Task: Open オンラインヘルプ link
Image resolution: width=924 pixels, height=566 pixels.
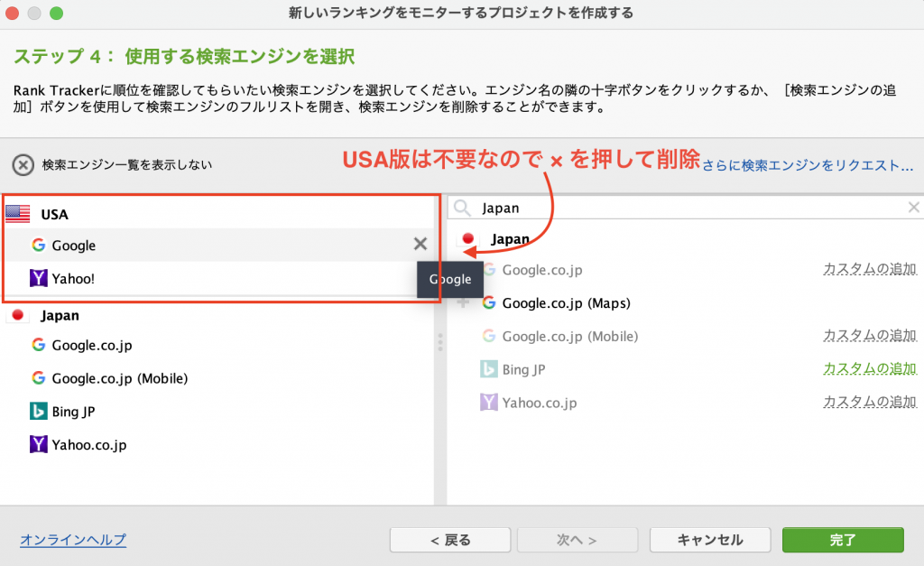Action: coord(73,540)
